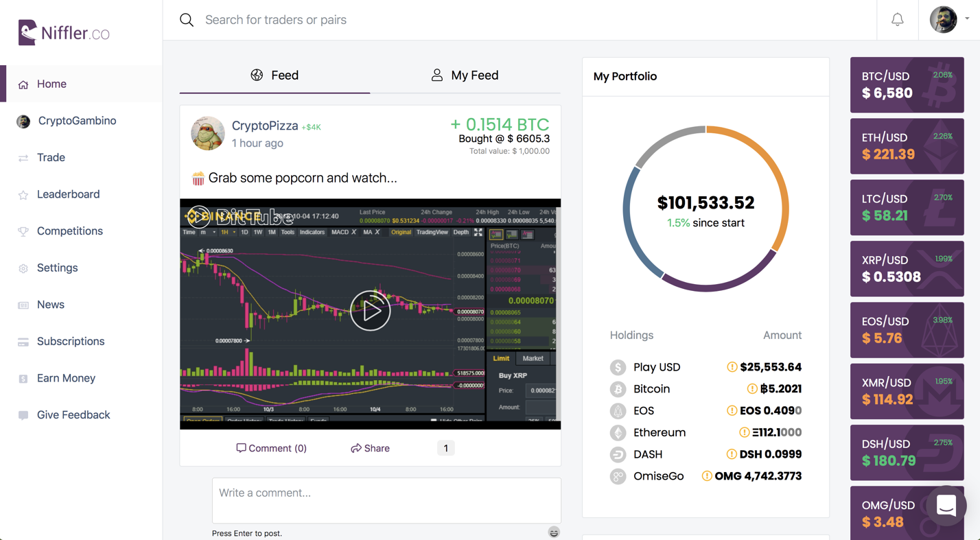Share the CryptoPizza post
The height and width of the screenshot is (540, 980).
click(x=370, y=448)
